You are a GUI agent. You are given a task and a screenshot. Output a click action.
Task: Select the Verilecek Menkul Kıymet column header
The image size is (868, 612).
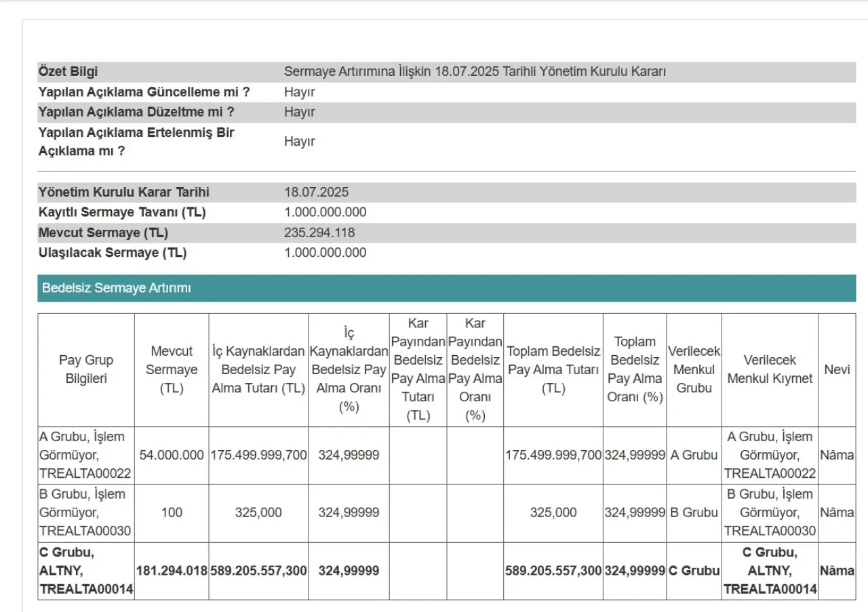pos(770,369)
